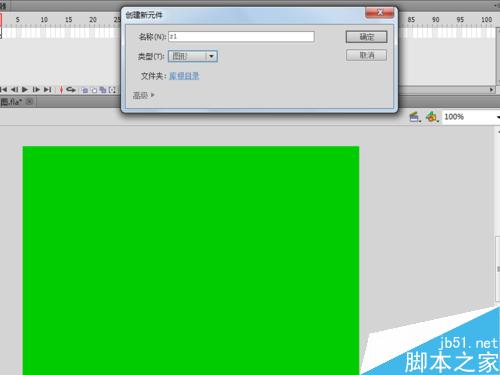Go to first frame in timeline controls
Image resolution: width=500 pixels, height=375 pixels.
[x=3, y=89]
